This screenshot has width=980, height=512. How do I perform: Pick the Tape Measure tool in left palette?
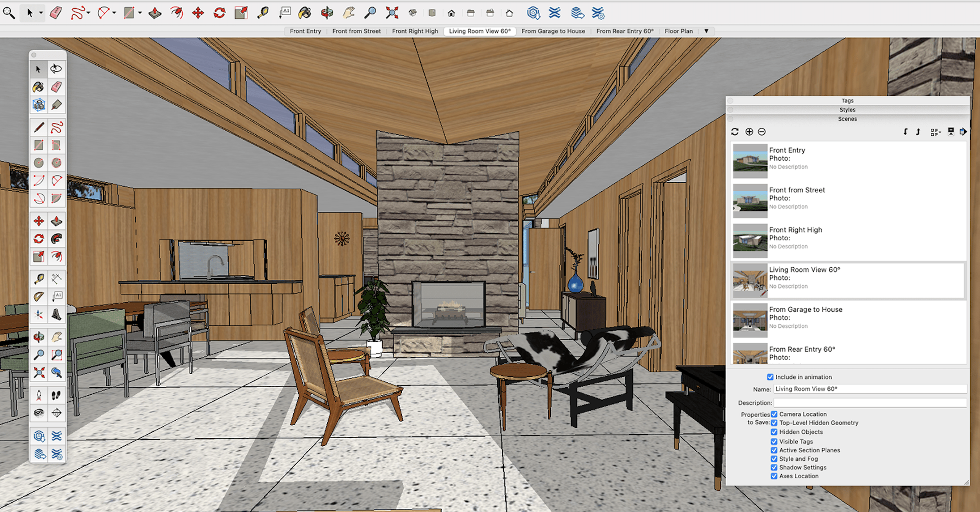[x=38, y=279]
